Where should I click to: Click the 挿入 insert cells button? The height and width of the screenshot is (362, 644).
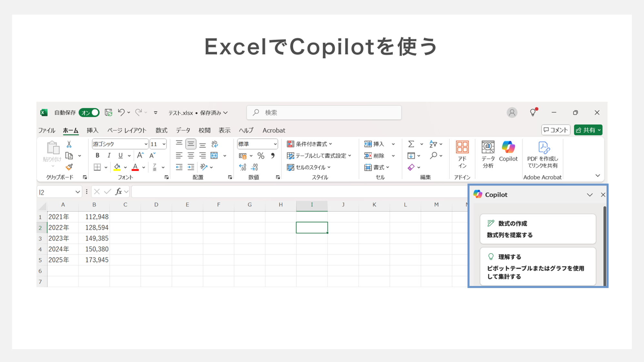point(374,144)
